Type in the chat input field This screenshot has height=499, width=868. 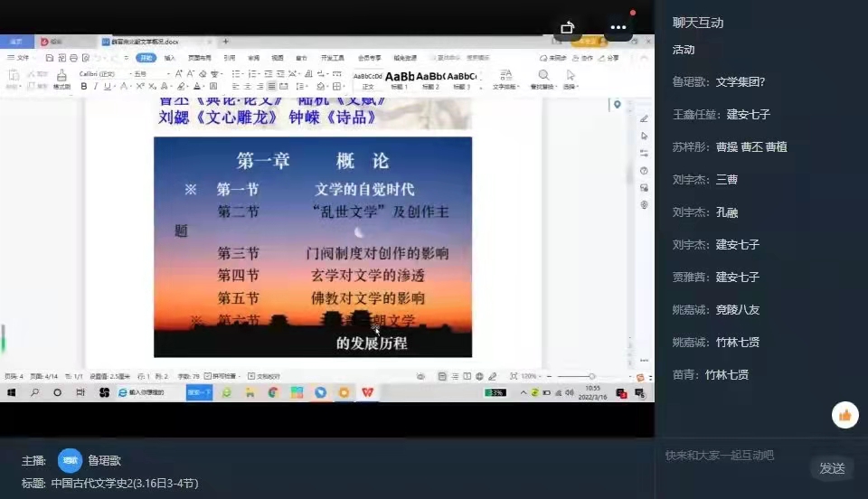click(x=734, y=456)
